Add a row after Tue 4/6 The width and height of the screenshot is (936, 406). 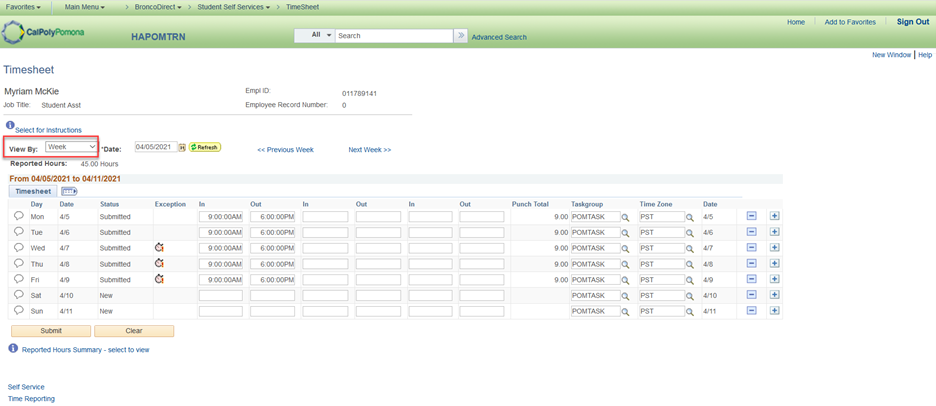coord(775,232)
